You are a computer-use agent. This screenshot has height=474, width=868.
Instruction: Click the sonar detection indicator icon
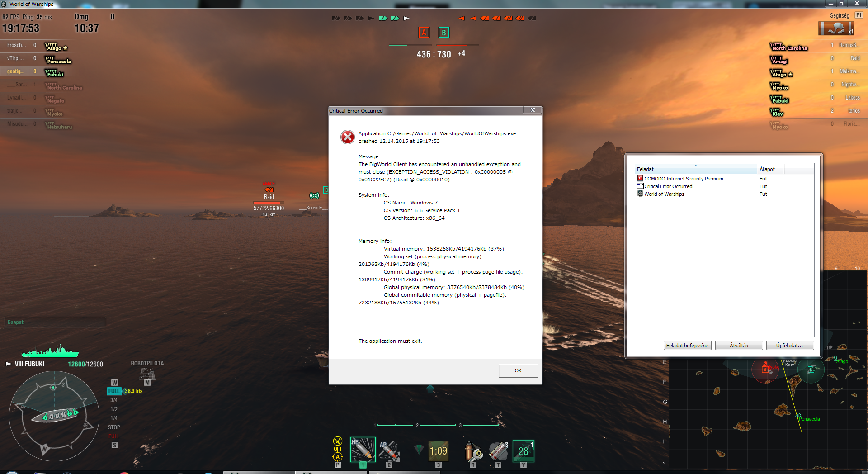coord(314,195)
